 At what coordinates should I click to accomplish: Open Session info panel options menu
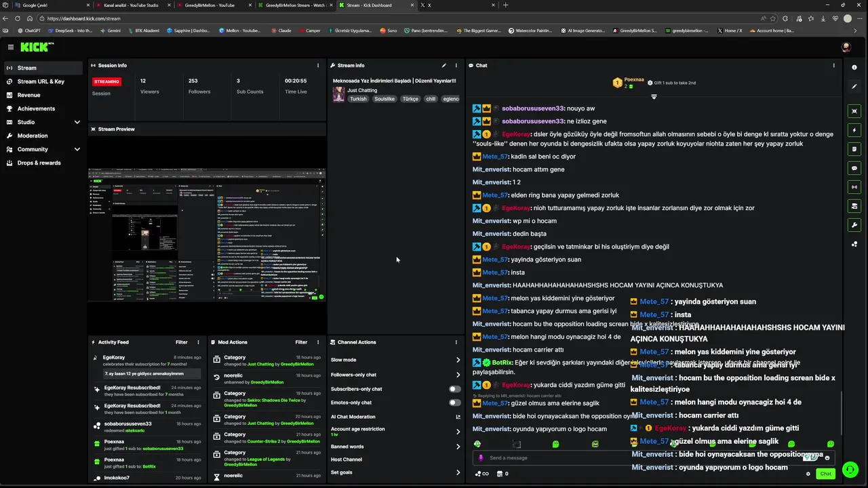tap(317, 66)
